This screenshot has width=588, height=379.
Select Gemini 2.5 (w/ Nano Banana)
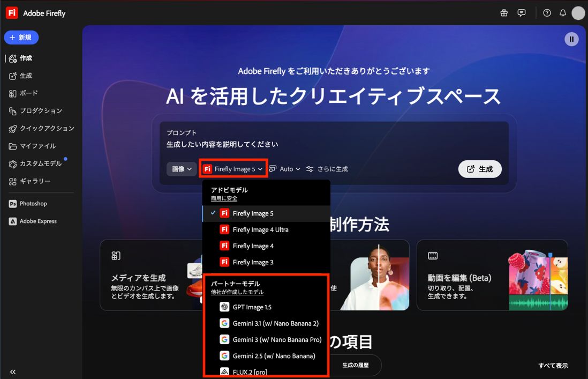[x=266, y=356]
